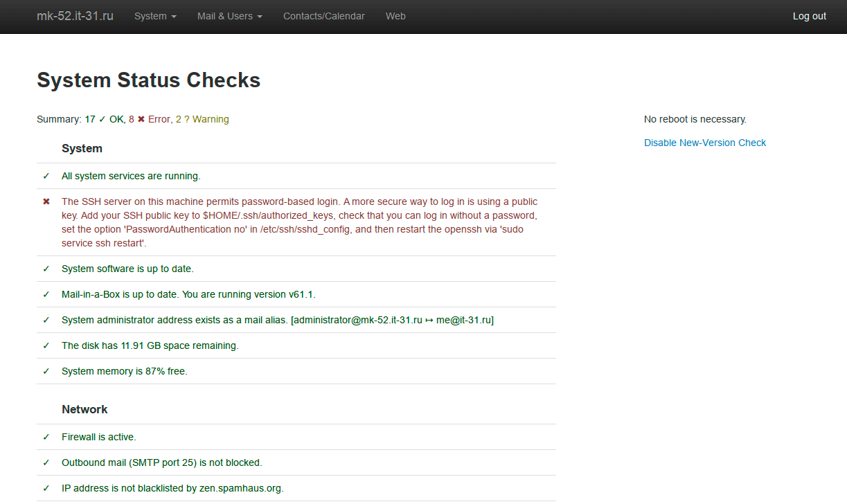Click the red X icon next to SSH warning
Viewport: 847px width, 504px height.
click(46, 201)
